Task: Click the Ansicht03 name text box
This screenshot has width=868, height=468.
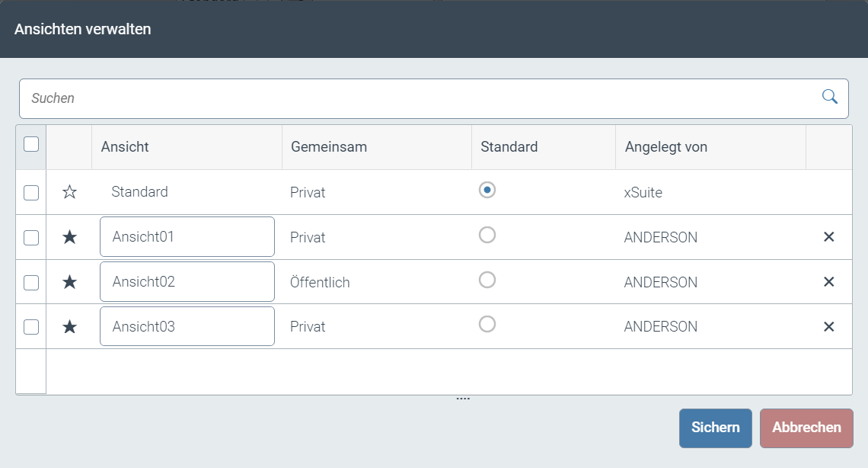Action: 187,325
